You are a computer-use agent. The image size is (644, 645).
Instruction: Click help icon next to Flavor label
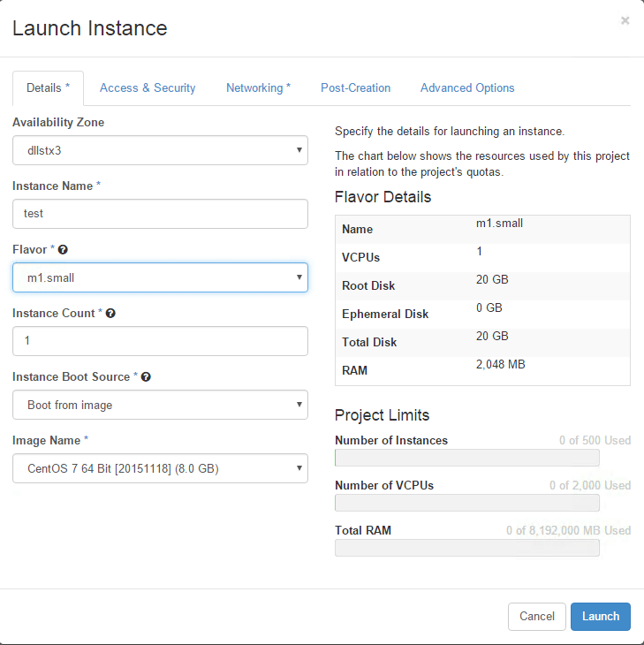(63, 250)
